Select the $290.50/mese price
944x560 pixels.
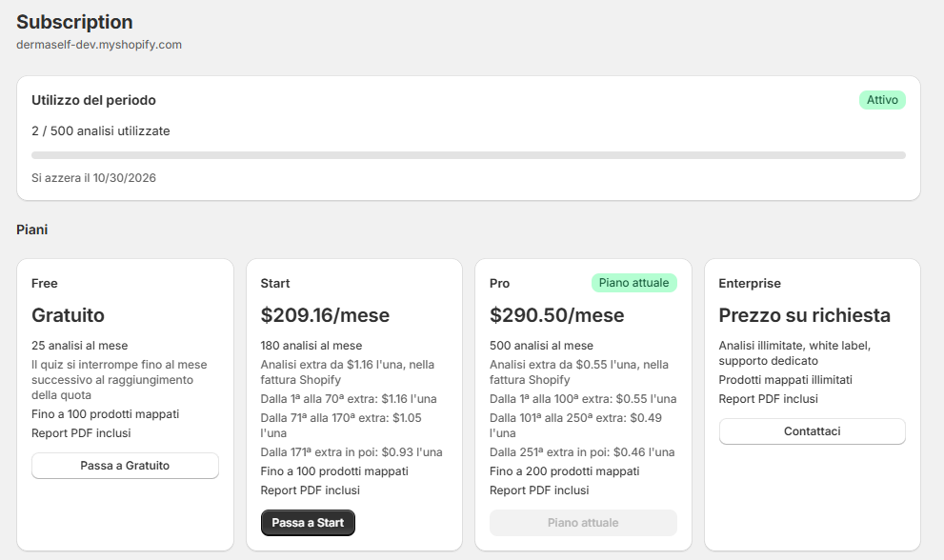[x=557, y=315]
